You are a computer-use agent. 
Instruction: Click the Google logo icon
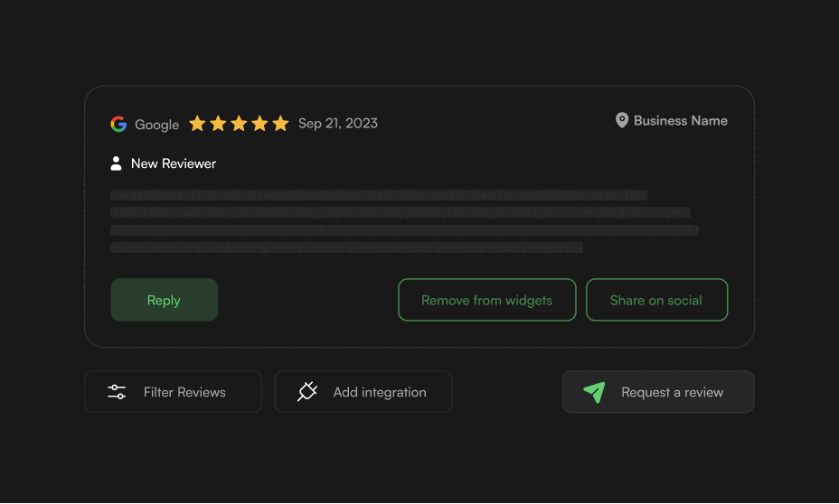pyautogui.click(x=118, y=124)
